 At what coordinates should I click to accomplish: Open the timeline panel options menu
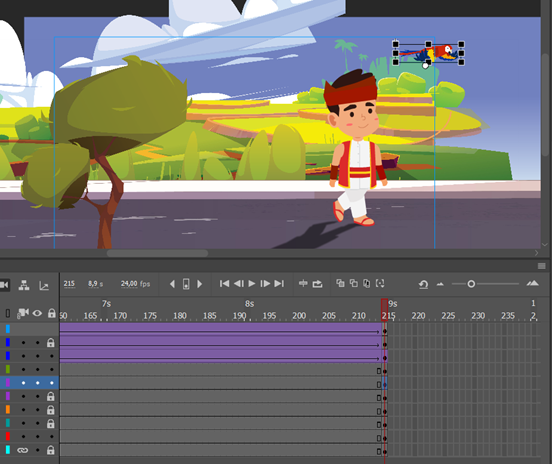point(542,266)
